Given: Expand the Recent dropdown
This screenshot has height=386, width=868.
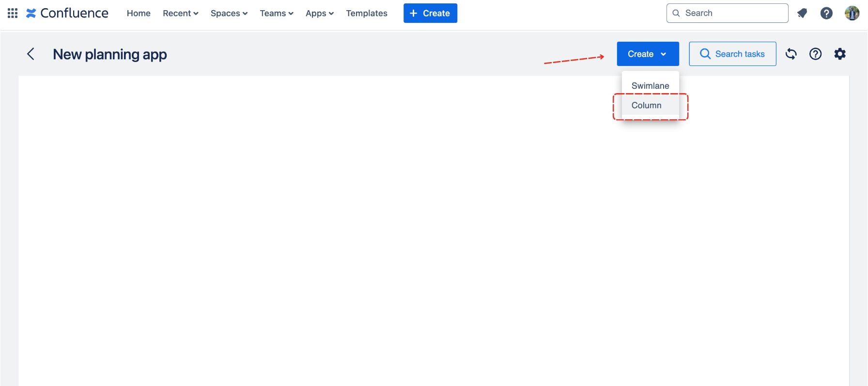Looking at the screenshot, I should coord(180,13).
